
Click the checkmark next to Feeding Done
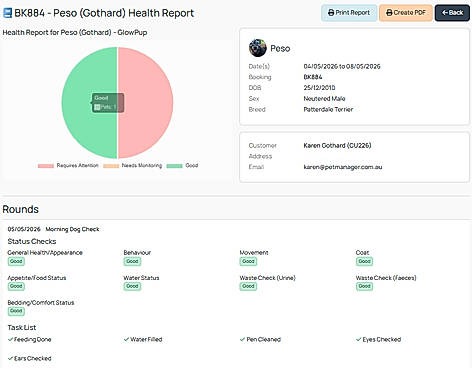coord(10,339)
